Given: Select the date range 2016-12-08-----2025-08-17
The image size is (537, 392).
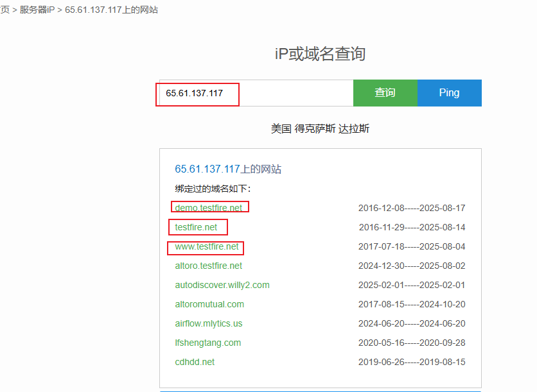Looking at the screenshot, I should [x=412, y=208].
